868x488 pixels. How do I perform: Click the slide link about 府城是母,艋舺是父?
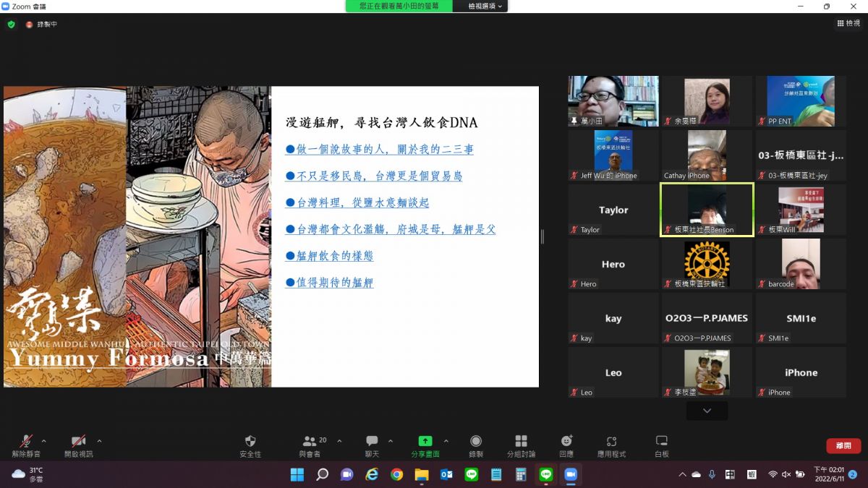point(391,229)
